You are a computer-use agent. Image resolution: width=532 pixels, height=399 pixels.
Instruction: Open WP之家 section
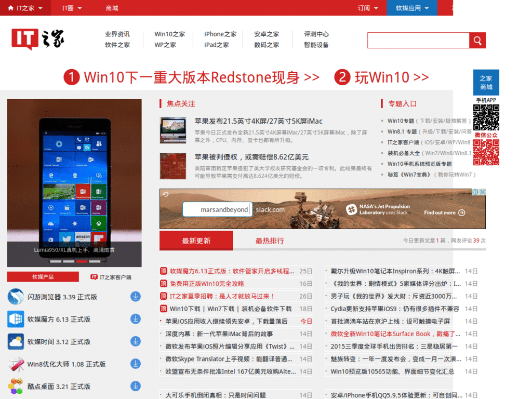point(165,45)
